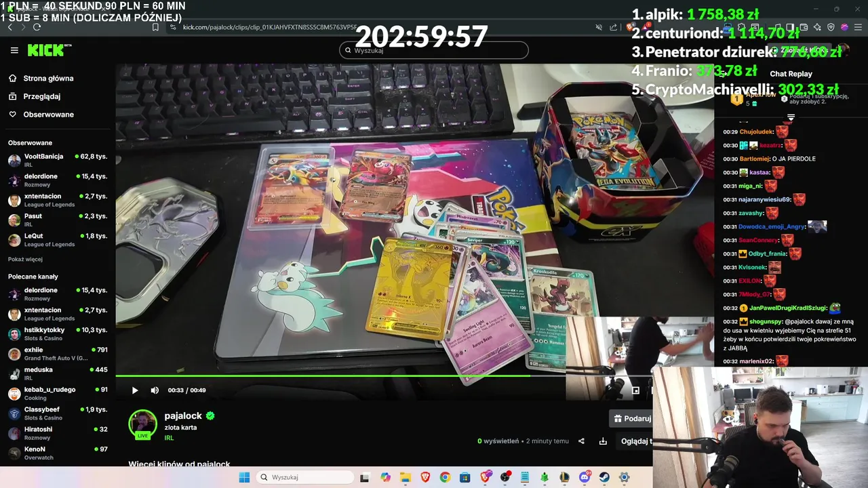
Task: Toggle theater mode on the player
Action: 635,390
